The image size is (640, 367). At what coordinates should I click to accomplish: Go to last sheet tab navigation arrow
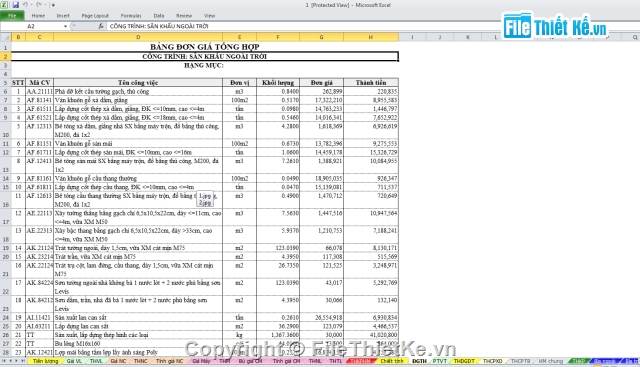point(23,361)
